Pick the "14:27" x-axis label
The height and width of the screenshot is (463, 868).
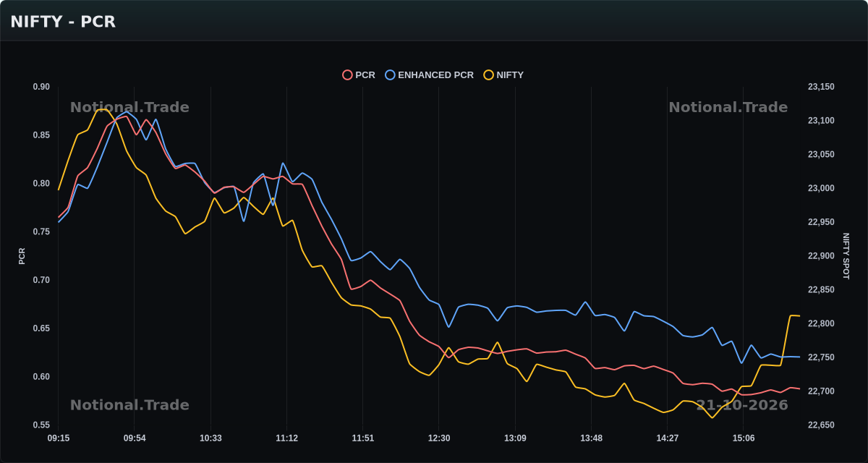click(667, 438)
